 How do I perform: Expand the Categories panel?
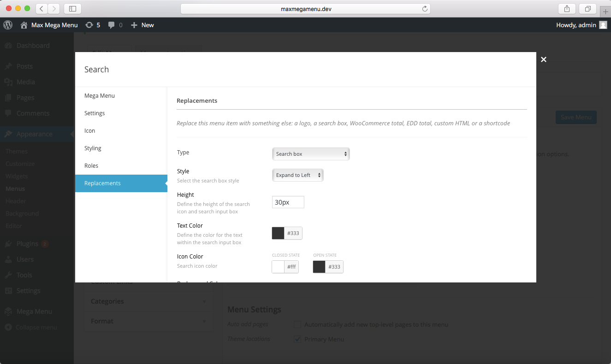(x=148, y=301)
